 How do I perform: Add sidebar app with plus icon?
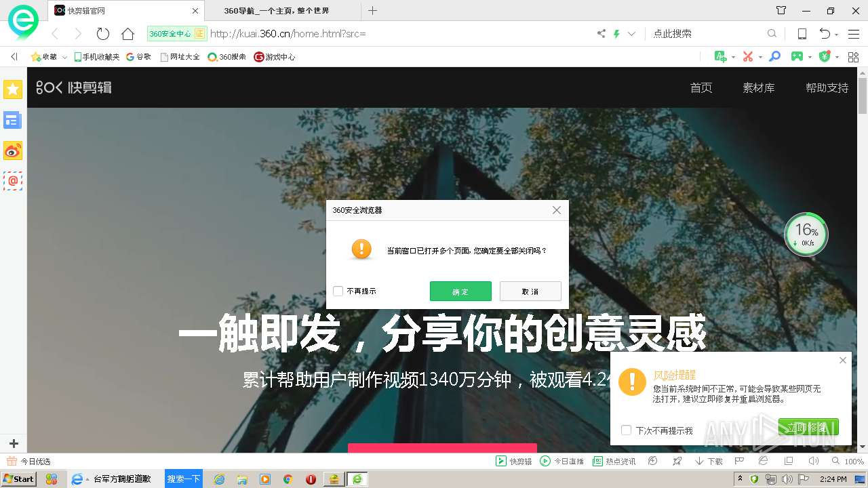(x=13, y=444)
